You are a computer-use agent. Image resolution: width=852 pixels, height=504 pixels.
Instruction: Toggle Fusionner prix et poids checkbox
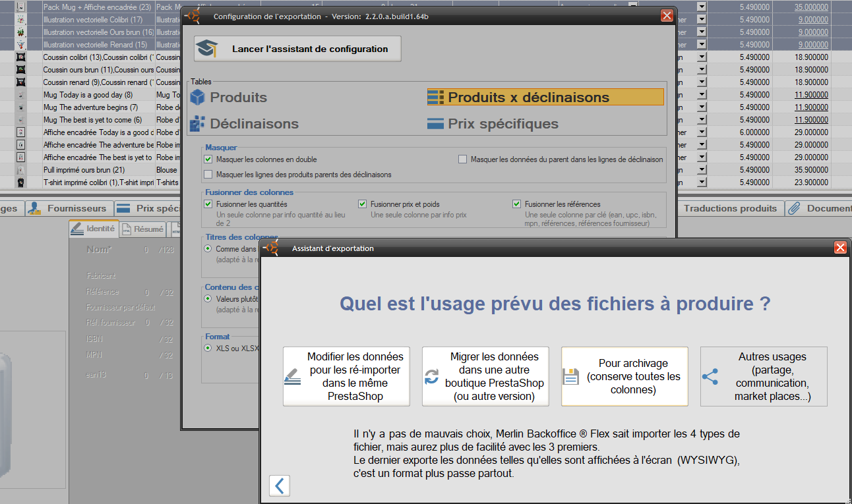tap(363, 204)
